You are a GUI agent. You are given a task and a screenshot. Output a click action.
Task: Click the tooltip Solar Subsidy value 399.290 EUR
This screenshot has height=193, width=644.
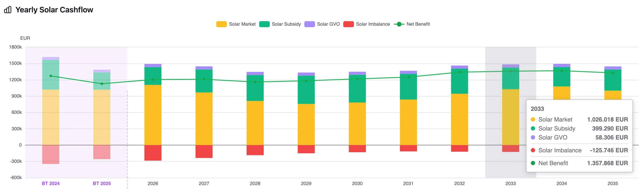610,128
